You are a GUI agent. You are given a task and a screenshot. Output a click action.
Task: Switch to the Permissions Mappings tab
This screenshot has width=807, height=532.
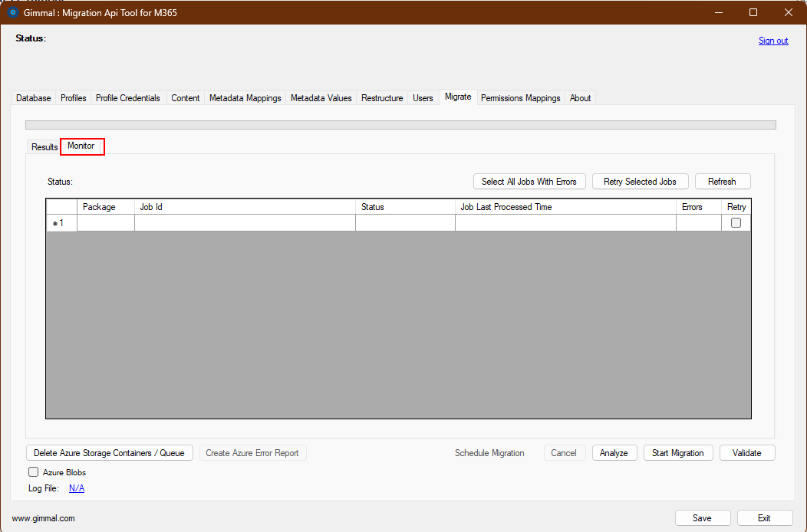[520, 98]
